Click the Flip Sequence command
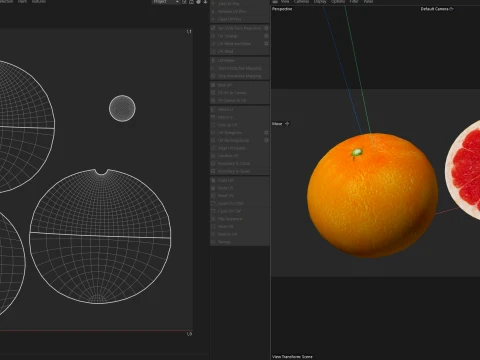This screenshot has height=360, width=480. click(x=239, y=219)
